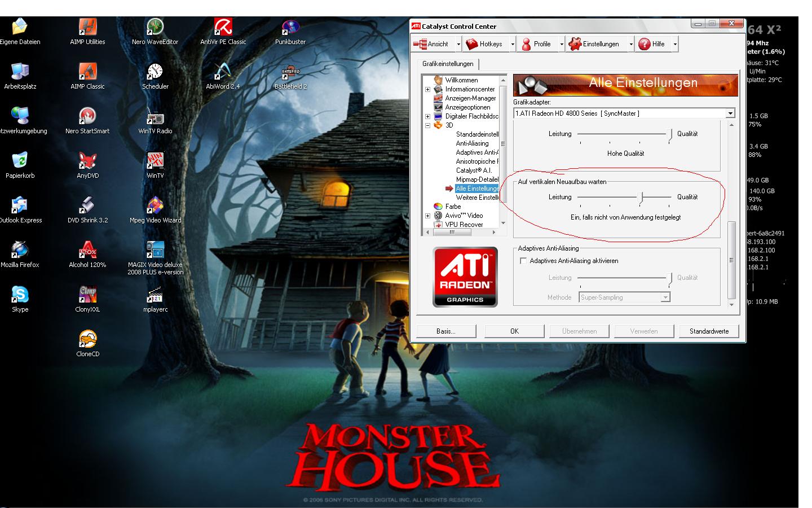Select Catalyst A.I. tree entry
812x508 pixels.
[x=474, y=170]
